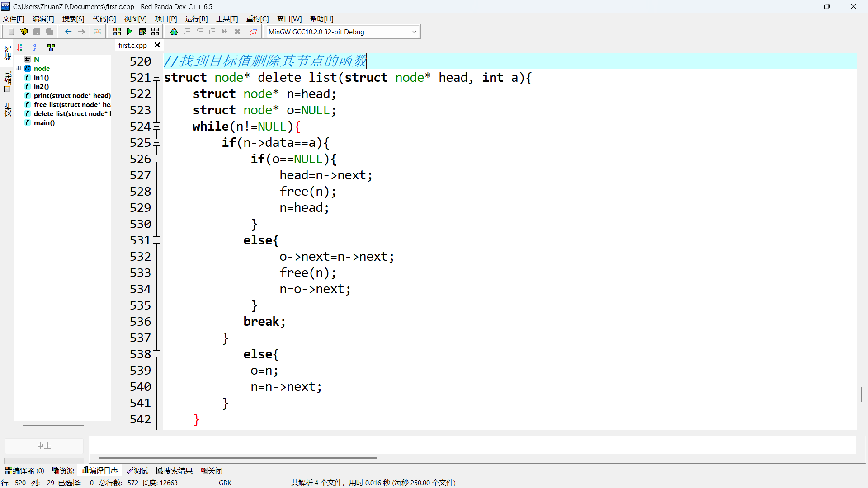
Task: Expand the node struct tree item
Action: (19, 68)
